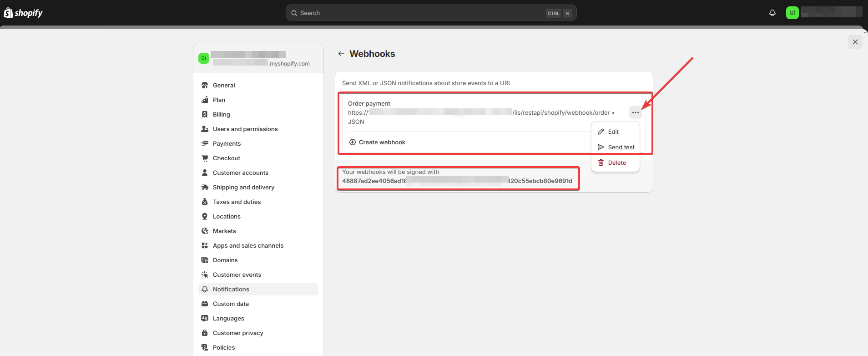Click the notification bell icon
This screenshot has height=356, width=868.
coord(772,13)
